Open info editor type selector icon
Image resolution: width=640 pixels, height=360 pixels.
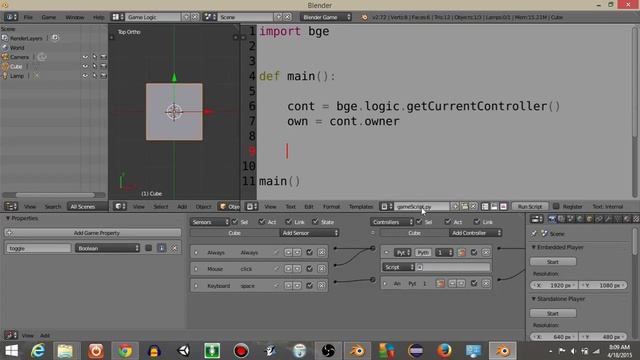(x=11, y=17)
